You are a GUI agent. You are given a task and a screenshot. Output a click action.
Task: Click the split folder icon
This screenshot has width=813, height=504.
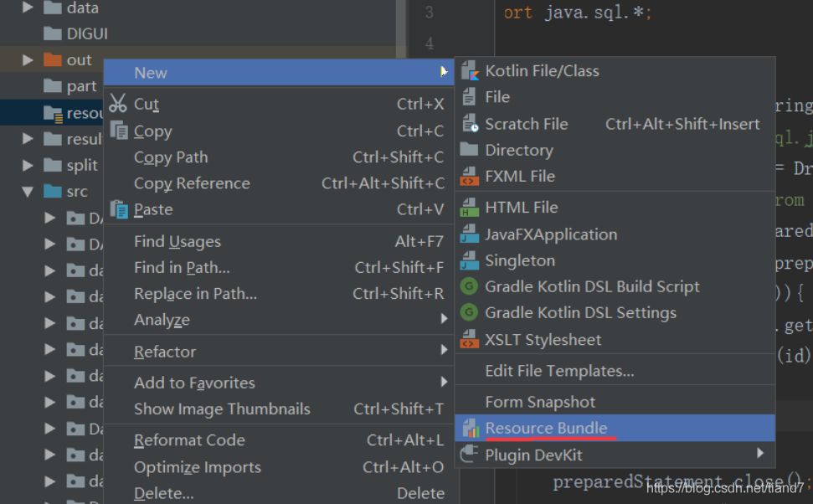(x=53, y=165)
